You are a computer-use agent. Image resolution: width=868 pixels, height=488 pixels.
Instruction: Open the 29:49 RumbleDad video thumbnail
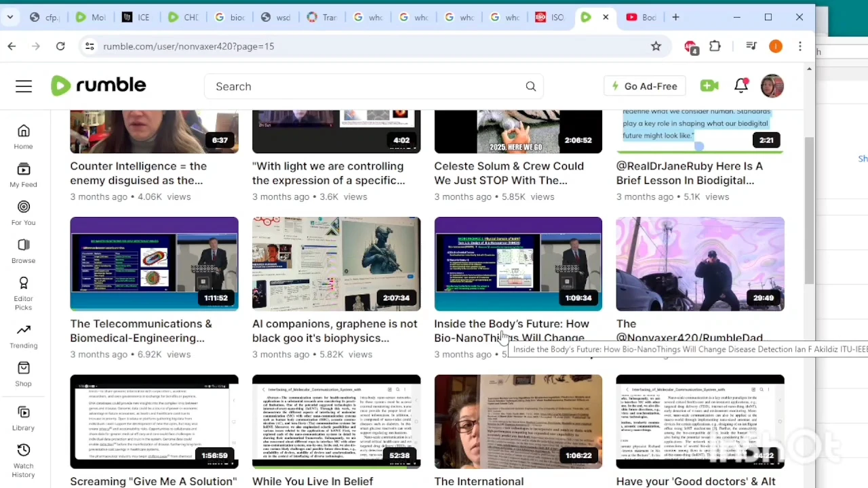tap(701, 264)
